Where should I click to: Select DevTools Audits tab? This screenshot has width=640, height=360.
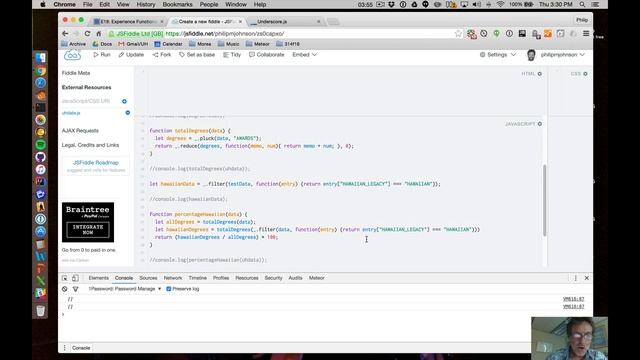[296, 278]
